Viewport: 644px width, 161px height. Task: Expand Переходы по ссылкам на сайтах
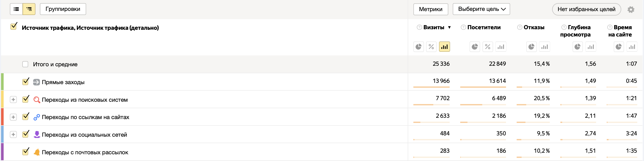click(13, 117)
